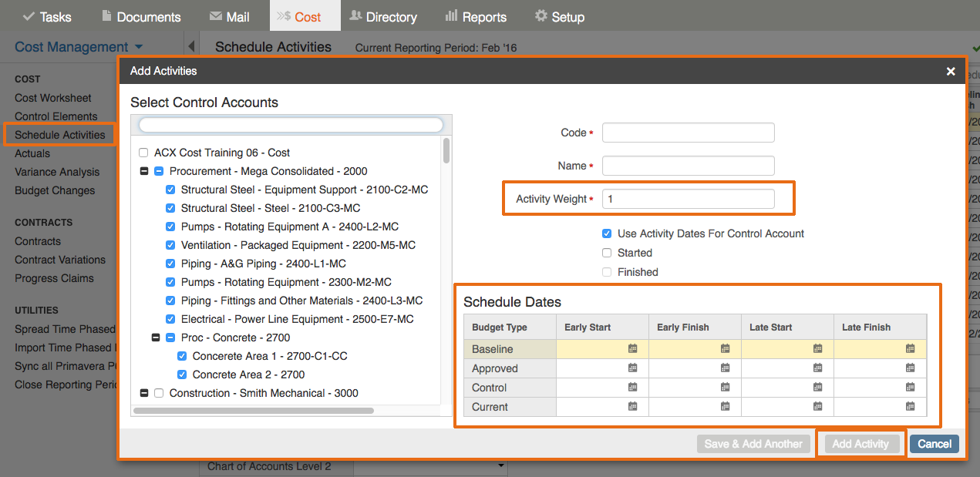Click the Save & Add Another button
The image size is (980, 477).
(754, 444)
